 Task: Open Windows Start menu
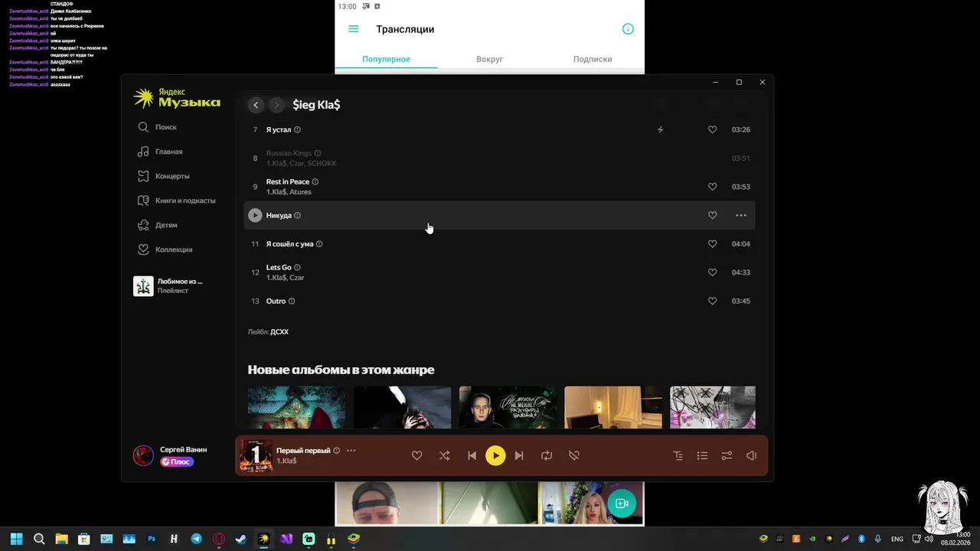coord(16,539)
